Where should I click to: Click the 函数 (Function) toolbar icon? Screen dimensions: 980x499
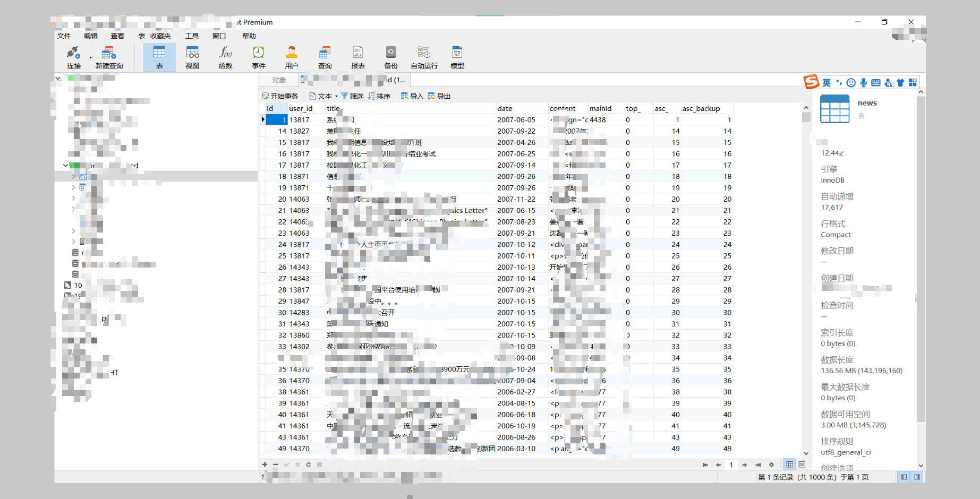coord(225,57)
